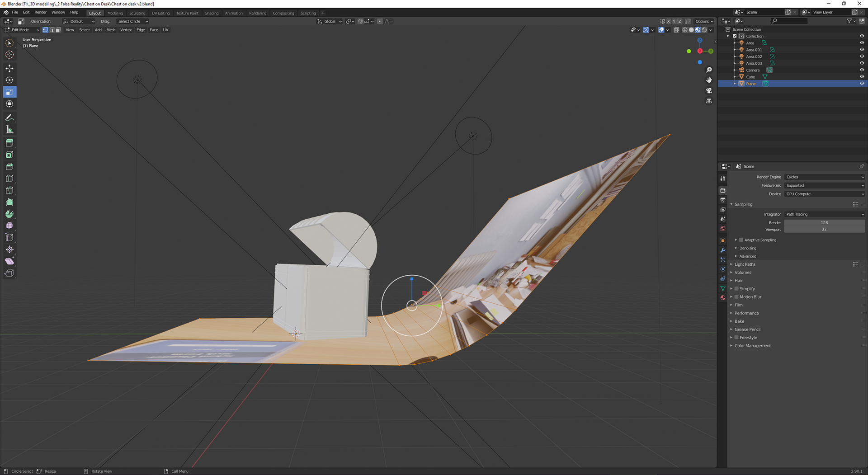
Task: Click the Render samples field 128
Action: [x=825, y=223]
